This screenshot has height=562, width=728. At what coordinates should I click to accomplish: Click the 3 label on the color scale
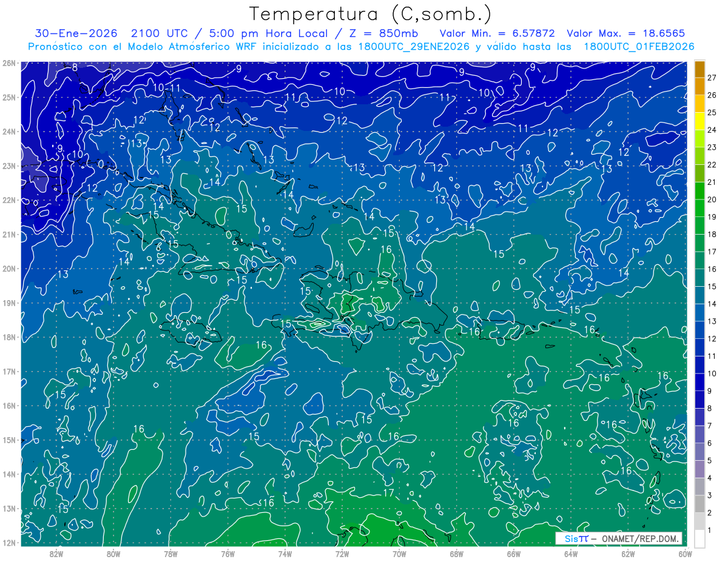(x=709, y=496)
